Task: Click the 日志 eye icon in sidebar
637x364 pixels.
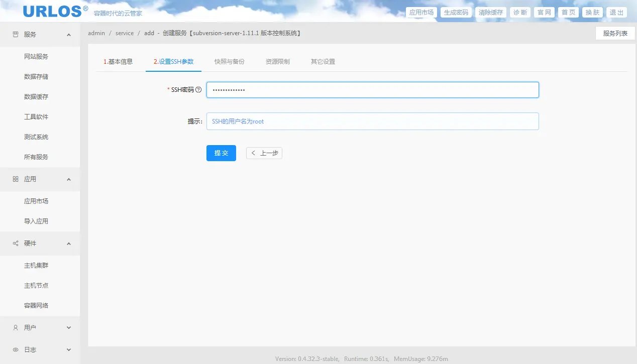Action: (x=16, y=350)
